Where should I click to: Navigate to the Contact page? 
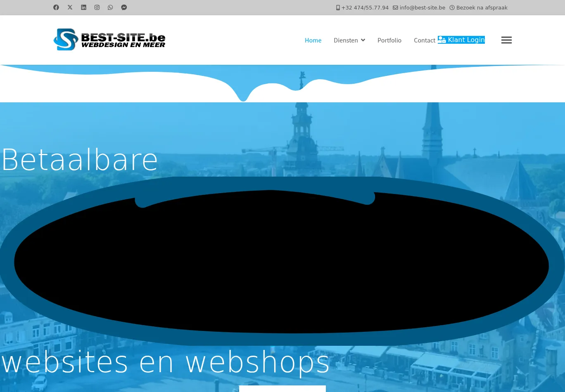pyautogui.click(x=425, y=40)
